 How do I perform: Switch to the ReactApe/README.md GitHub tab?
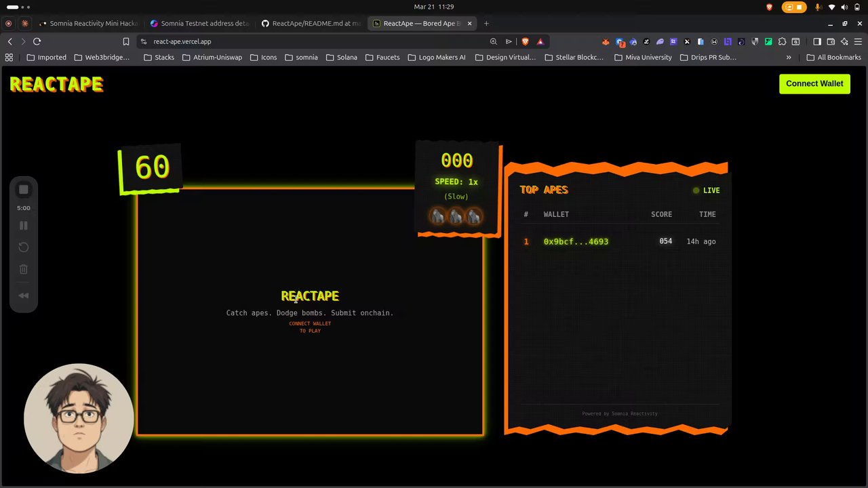click(311, 23)
